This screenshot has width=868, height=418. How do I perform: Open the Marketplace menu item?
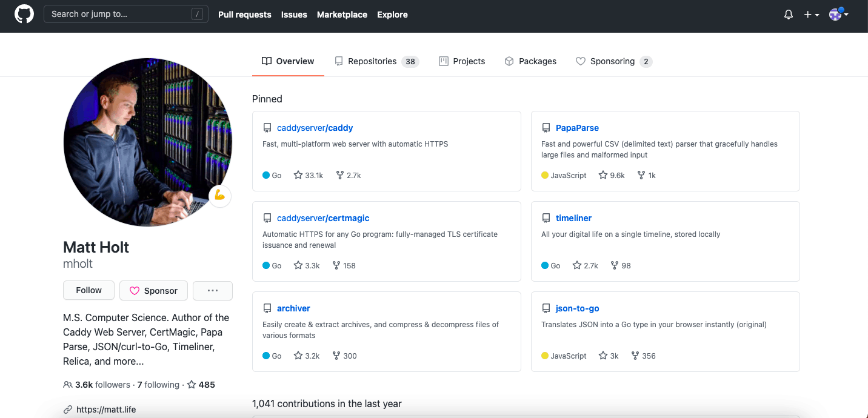[342, 15]
